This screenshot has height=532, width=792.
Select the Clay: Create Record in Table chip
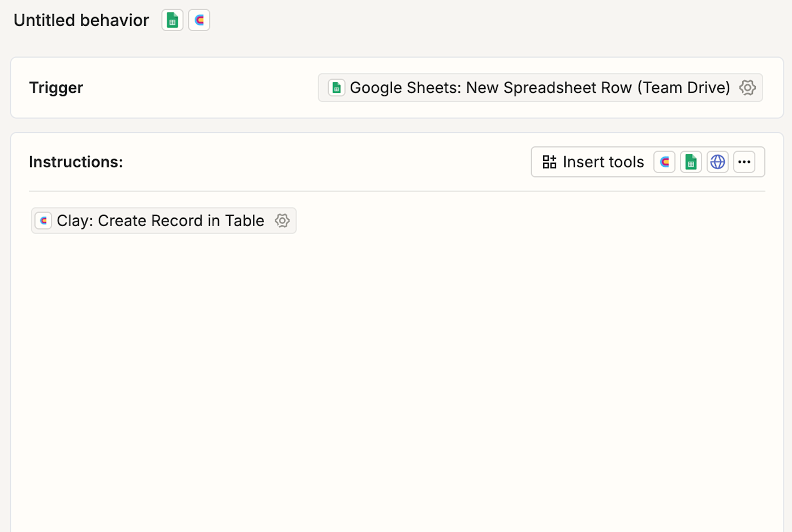coord(160,220)
